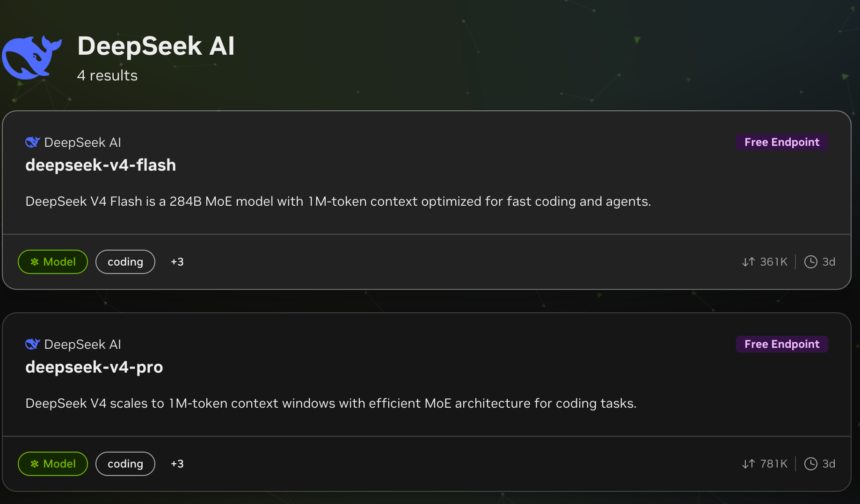Click Free Endpoint badge on deepseek-v4-flash
Image resolution: width=860 pixels, height=504 pixels.
click(x=781, y=142)
